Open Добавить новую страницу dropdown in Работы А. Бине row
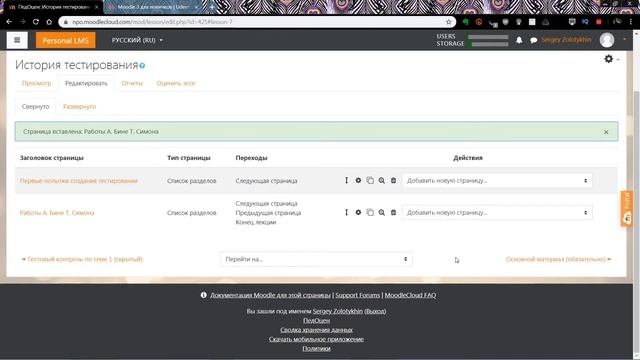 [497, 212]
